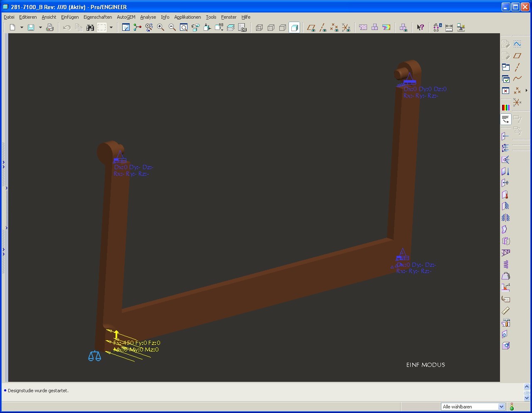Open the Einfügen menu
Screen dimensions: 532x413
pos(70,17)
